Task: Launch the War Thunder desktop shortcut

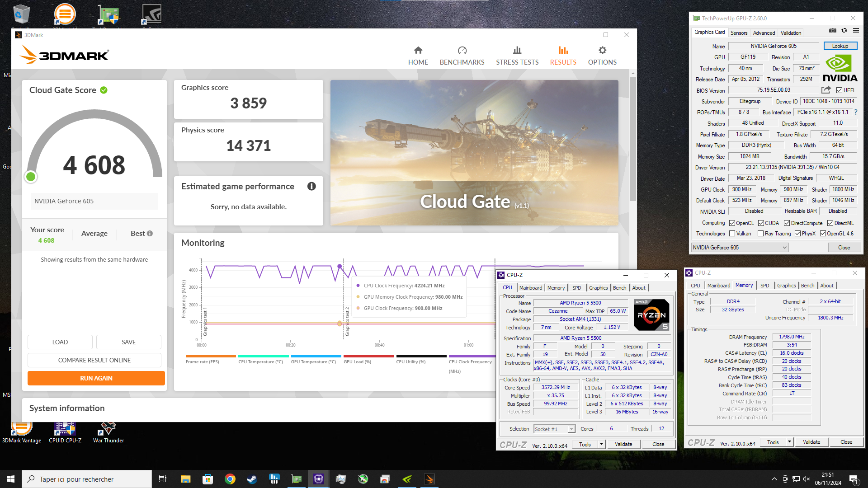Action: tap(108, 432)
